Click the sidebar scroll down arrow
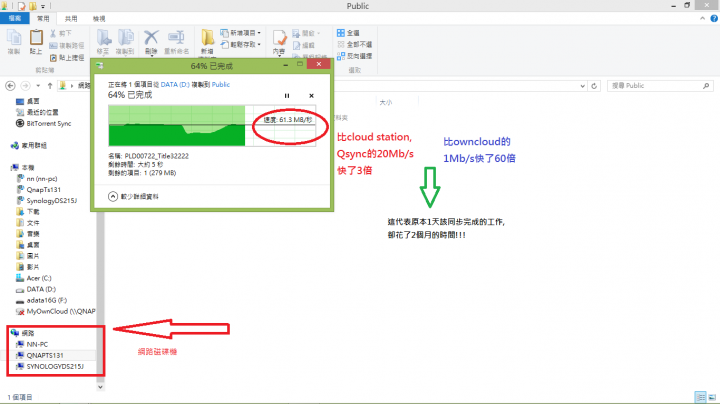This screenshot has height=404, width=720. 100,387
